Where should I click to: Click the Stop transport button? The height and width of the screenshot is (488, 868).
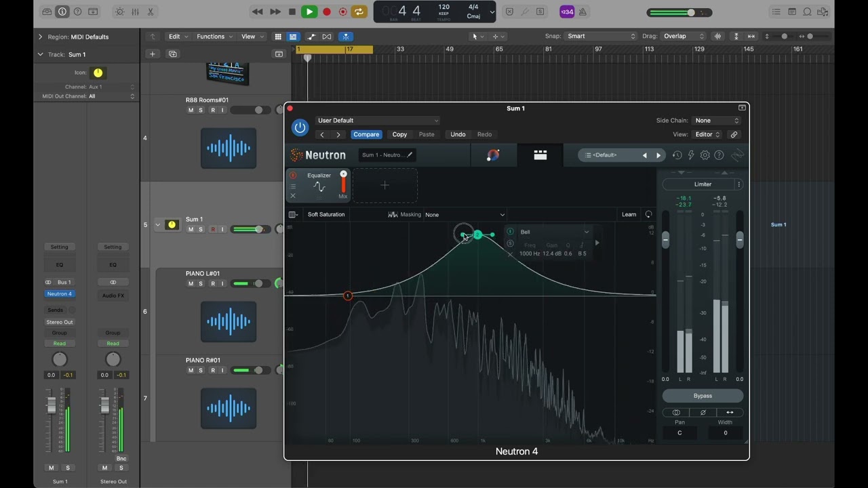pos(292,12)
